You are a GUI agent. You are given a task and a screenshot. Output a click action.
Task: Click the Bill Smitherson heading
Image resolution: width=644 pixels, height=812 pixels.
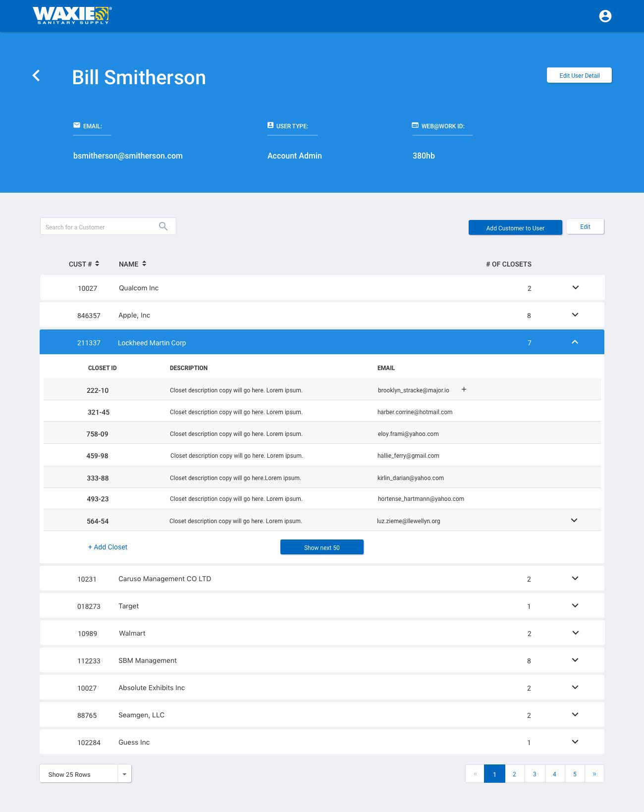[139, 77]
